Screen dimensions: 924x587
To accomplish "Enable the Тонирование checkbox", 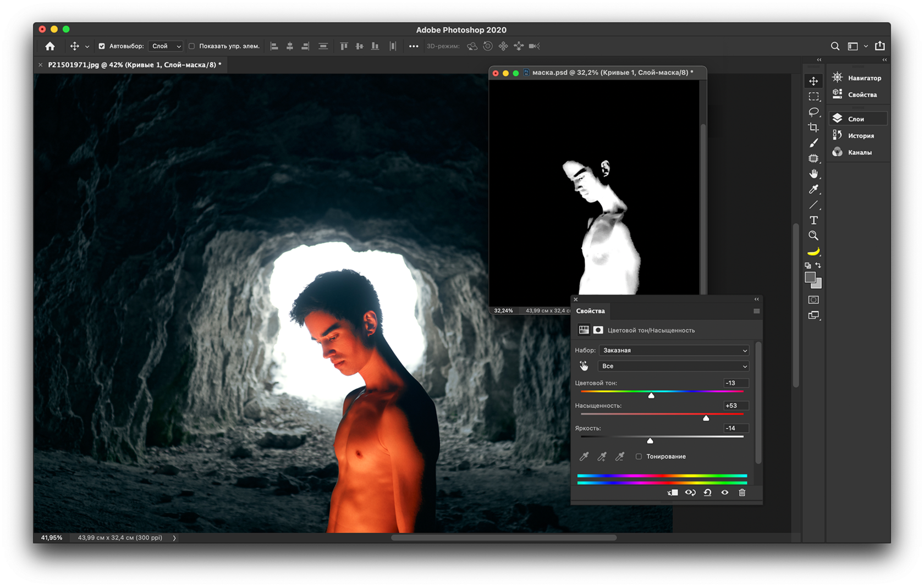I will pos(638,456).
